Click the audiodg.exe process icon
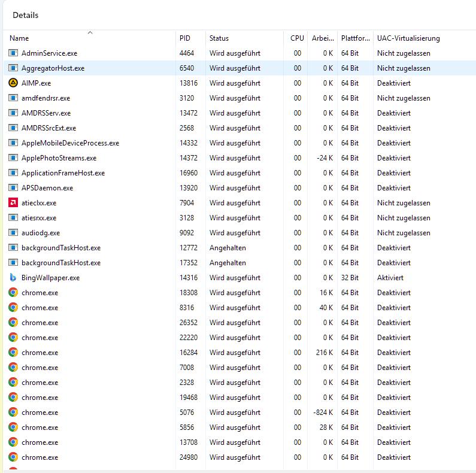476x473 pixels. pos(13,232)
